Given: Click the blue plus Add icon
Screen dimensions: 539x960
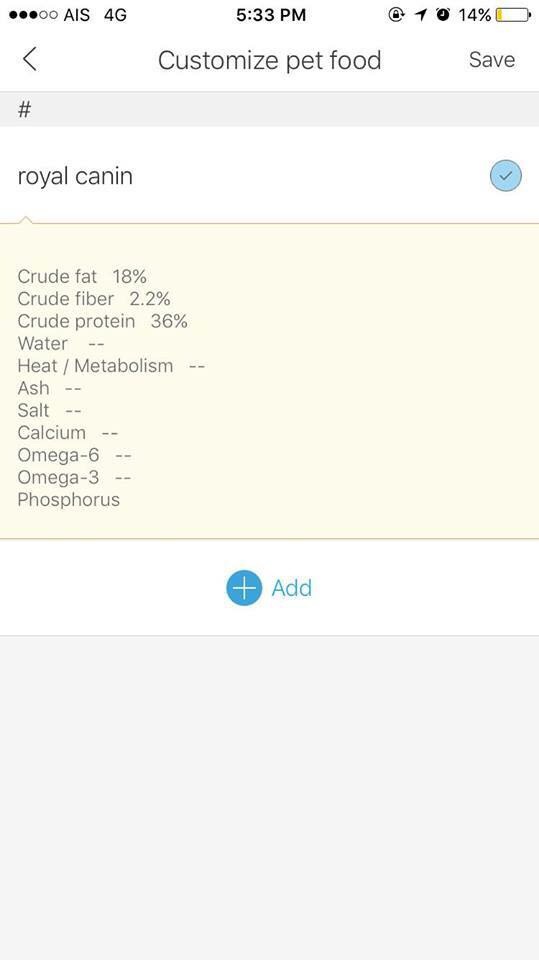Looking at the screenshot, I should 244,588.
